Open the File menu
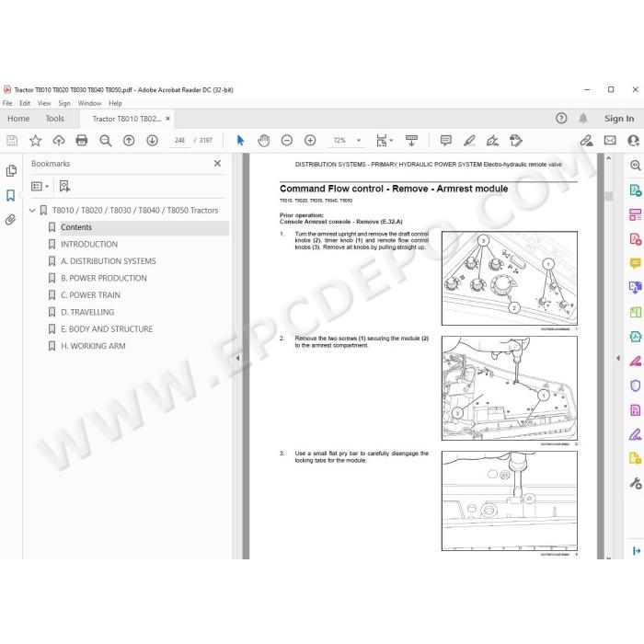Image resolution: width=644 pixels, height=644 pixels. pos(7,103)
